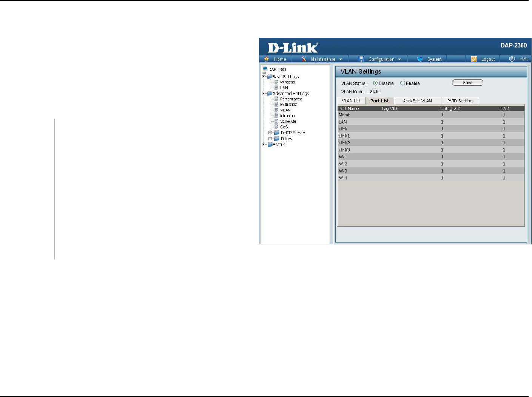This screenshot has width=532, height=397.
Task: Click the Basic Settings folder icon
Action: 270,77
